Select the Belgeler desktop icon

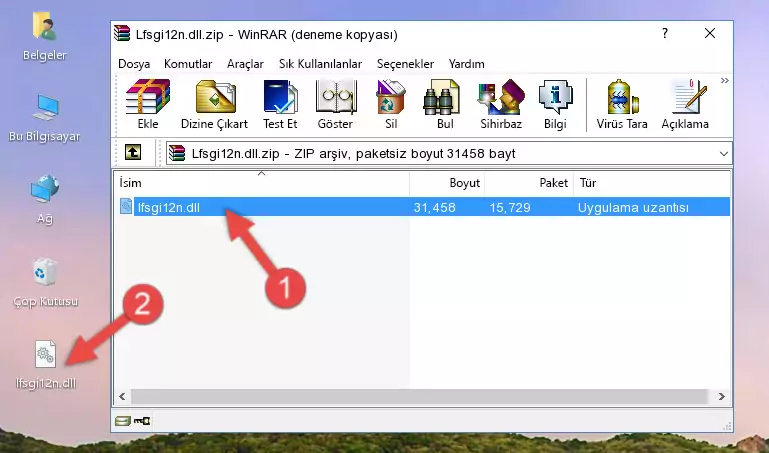pos(45,37)
